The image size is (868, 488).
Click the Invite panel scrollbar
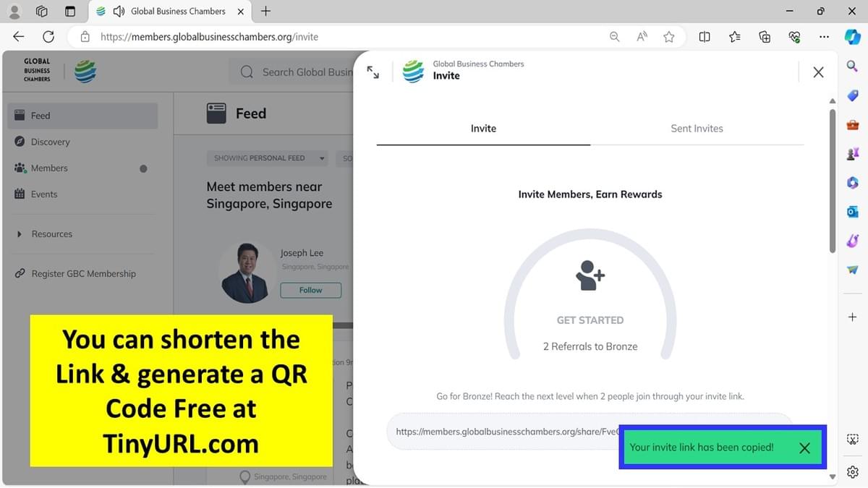coord(832,181)
